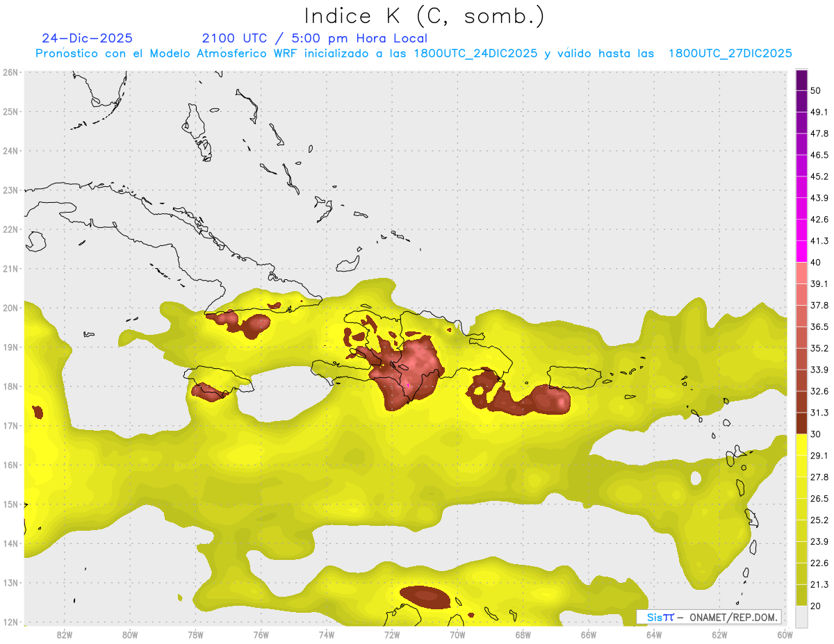Click the longitude label '70W'
This screenshot has height=644, width=834.
[457, 634]
